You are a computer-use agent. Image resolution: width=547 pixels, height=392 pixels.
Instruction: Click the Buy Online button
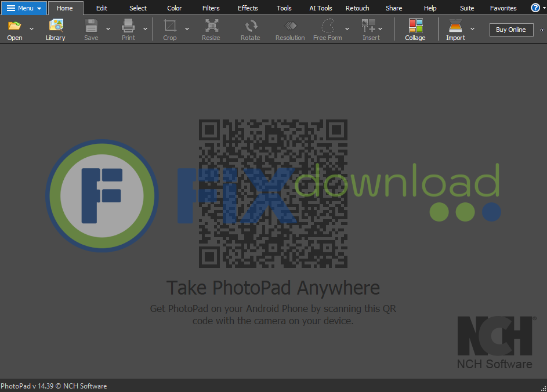pyautogui.click(x=511, y=30)
